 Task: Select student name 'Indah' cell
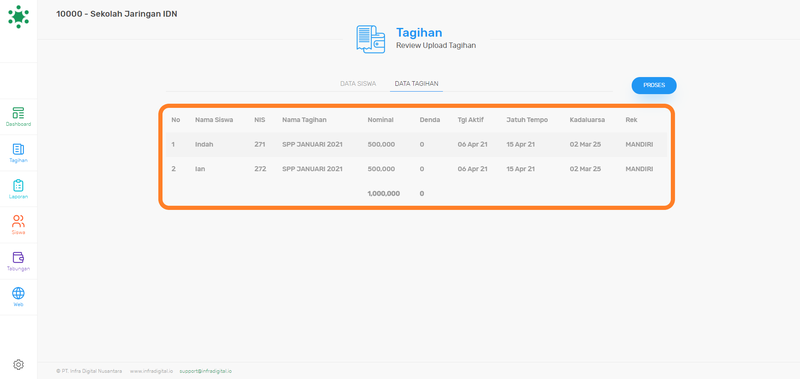point(204,144)
